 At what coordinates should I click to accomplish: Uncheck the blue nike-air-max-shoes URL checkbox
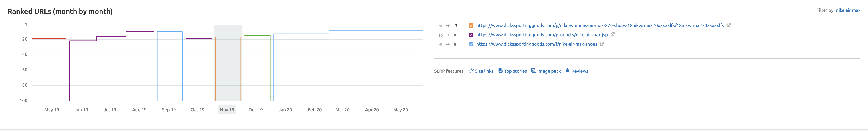coord(471,44)
